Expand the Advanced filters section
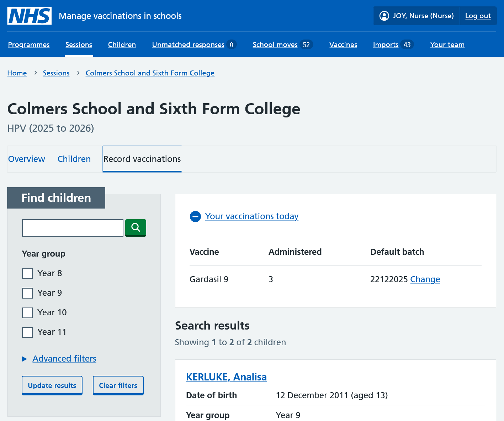This screenshot has height=421, width=504. pos(64,359)
